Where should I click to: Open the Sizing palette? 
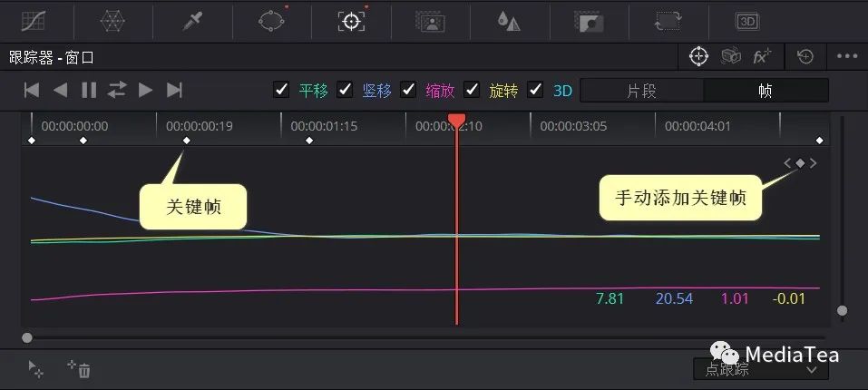tap(668, 22)
